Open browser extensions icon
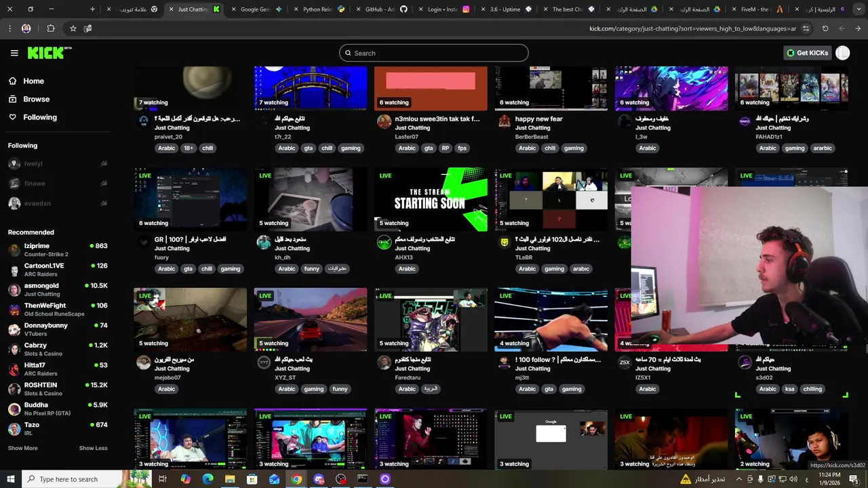 point(51,28)
